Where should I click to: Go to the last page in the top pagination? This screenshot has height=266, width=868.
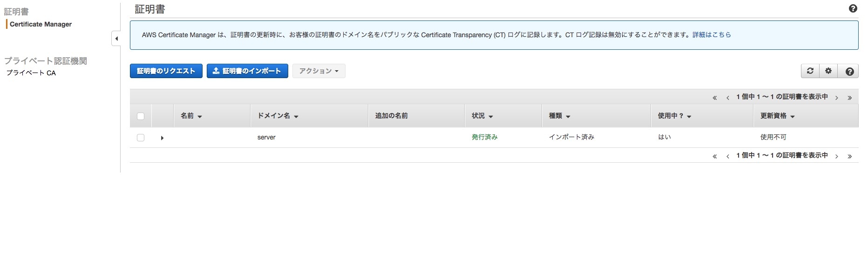point(850,98)
